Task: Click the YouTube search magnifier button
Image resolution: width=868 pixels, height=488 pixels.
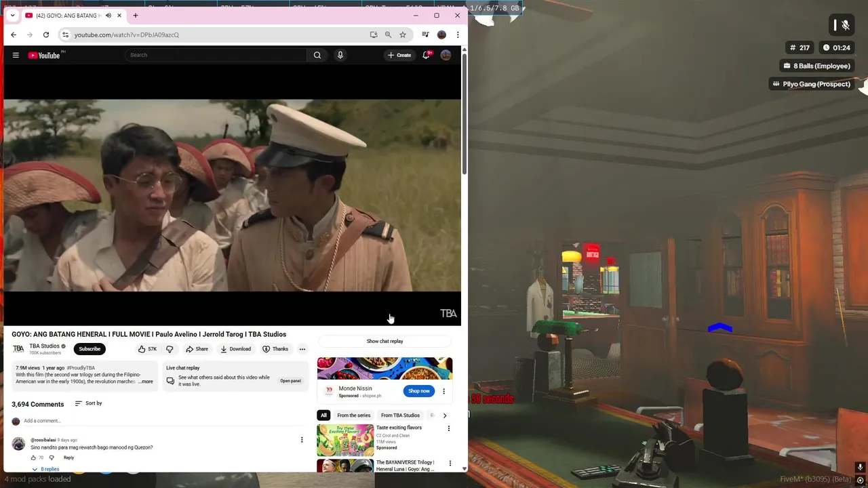Action: point(317,55)
